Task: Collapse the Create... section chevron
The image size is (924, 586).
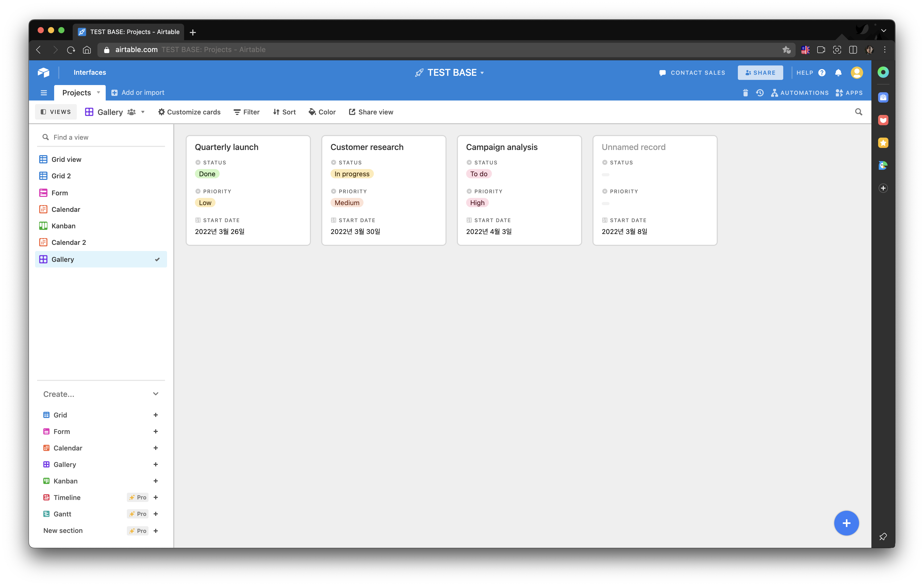Action: (155, 394)
